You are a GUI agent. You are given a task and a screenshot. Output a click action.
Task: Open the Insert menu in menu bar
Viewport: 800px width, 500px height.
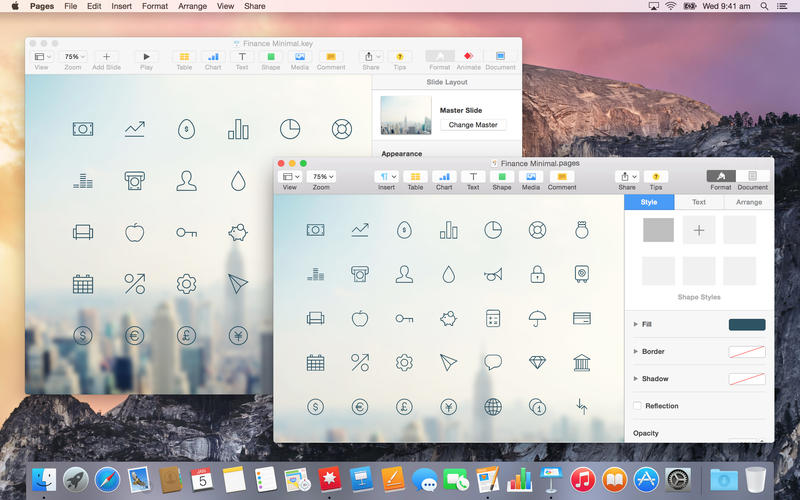[121, 6]
